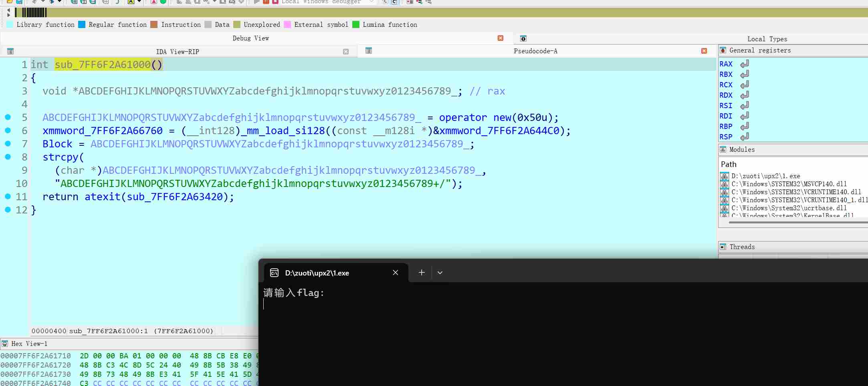868x386 pixels.
Task: Click the General registers panel bug icon
Action: pos(723,50)
